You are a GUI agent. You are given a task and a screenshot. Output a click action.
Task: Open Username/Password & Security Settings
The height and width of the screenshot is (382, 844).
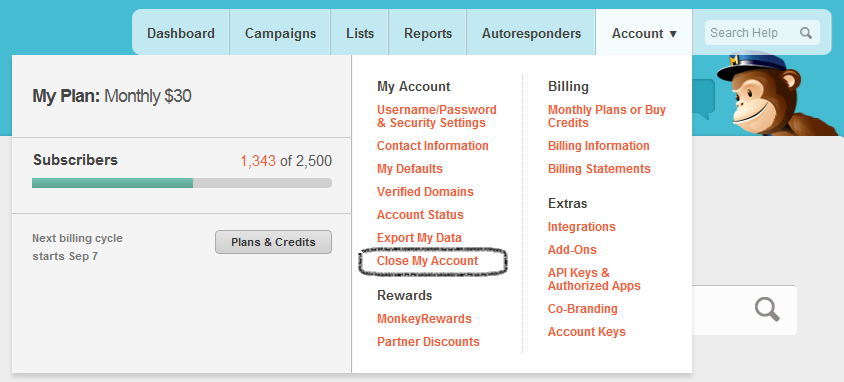click(x=437, y=116)
